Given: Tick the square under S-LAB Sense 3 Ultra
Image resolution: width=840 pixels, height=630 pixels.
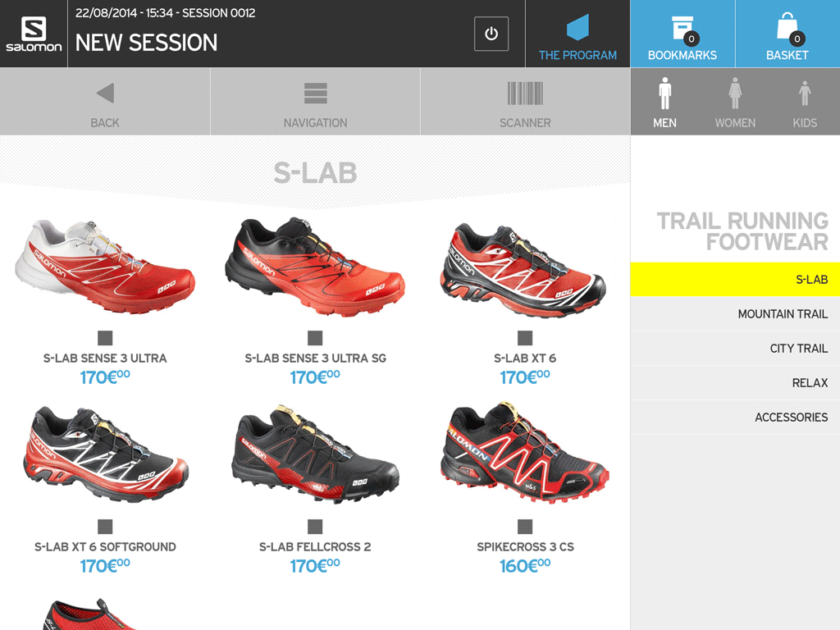Looking at the screenshot, I should (105, 338).
